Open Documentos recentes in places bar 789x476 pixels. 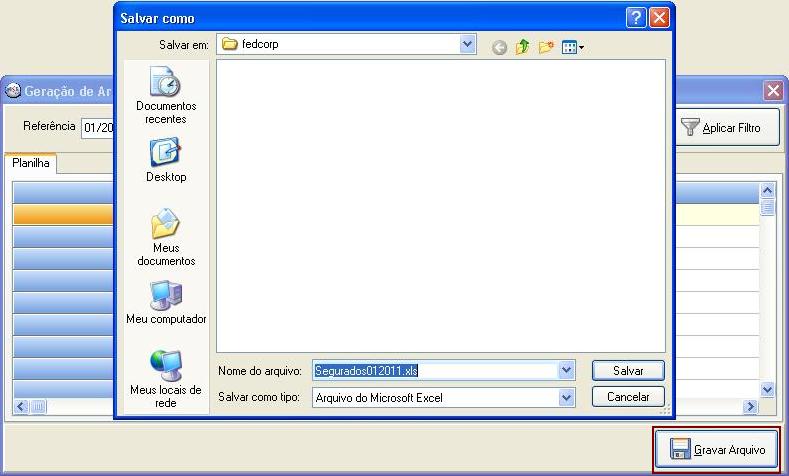click(x=166, y=95)
